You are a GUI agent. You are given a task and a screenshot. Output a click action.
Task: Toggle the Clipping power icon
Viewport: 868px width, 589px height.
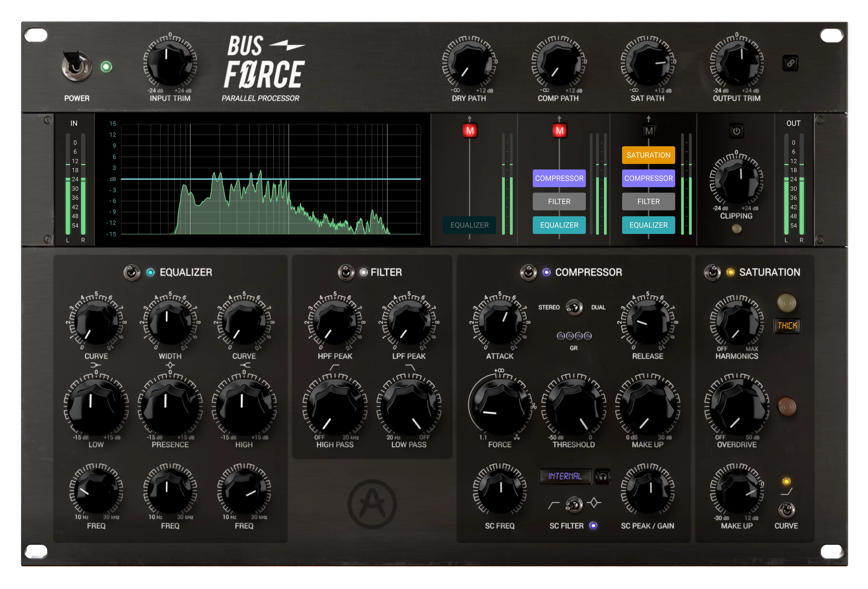(736, 131)
